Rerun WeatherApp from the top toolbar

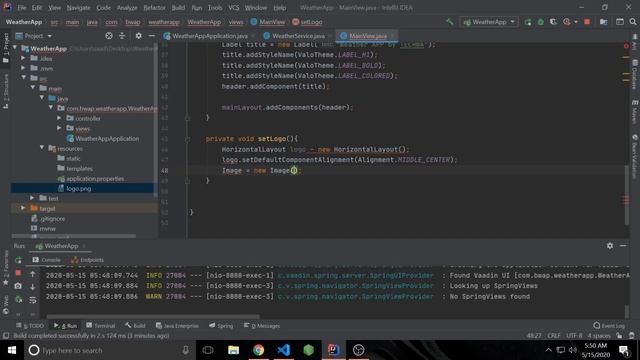click(528, 22)
